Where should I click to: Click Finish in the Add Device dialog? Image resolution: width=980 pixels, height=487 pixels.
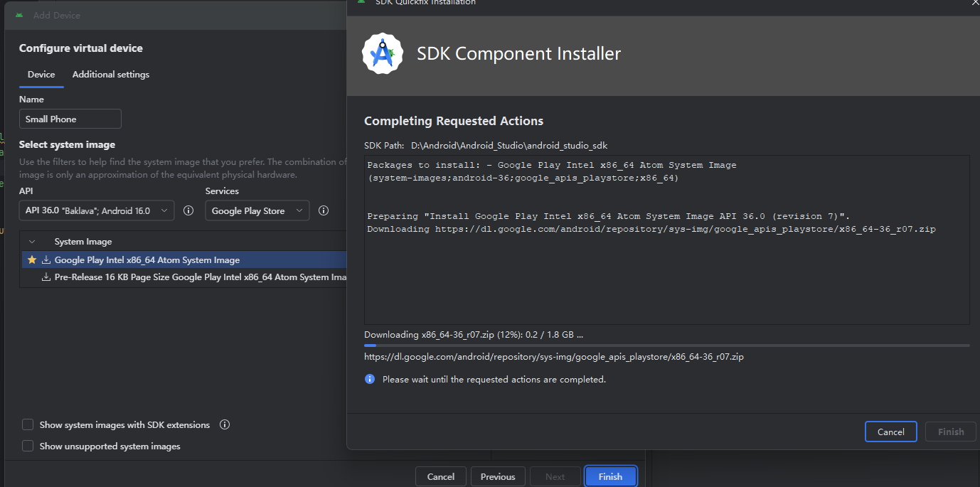point(610,476)
